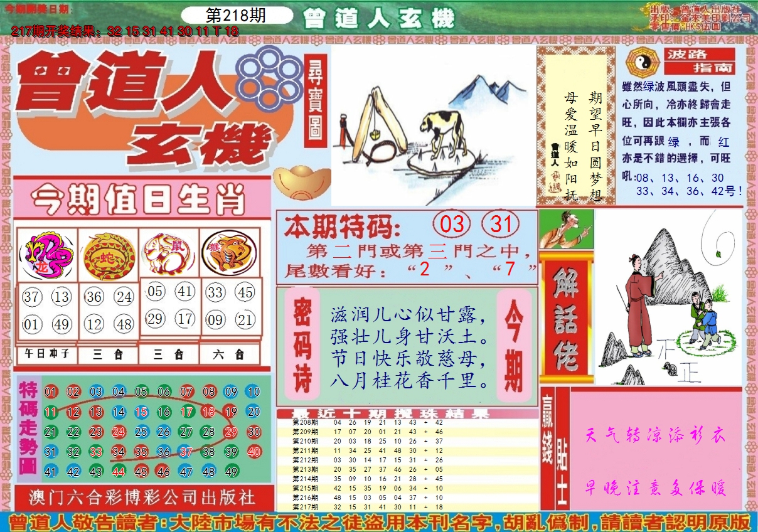Click ball 49 in the 特碼走勢圖 chart
The image size is (758, 532).
click(231, 472)
